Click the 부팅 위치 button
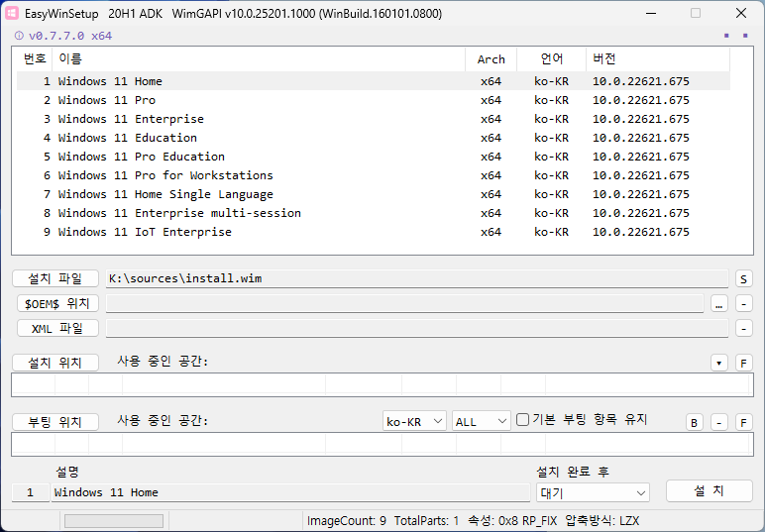This screenshot has width=765, height=532. (x=55, y=422)
